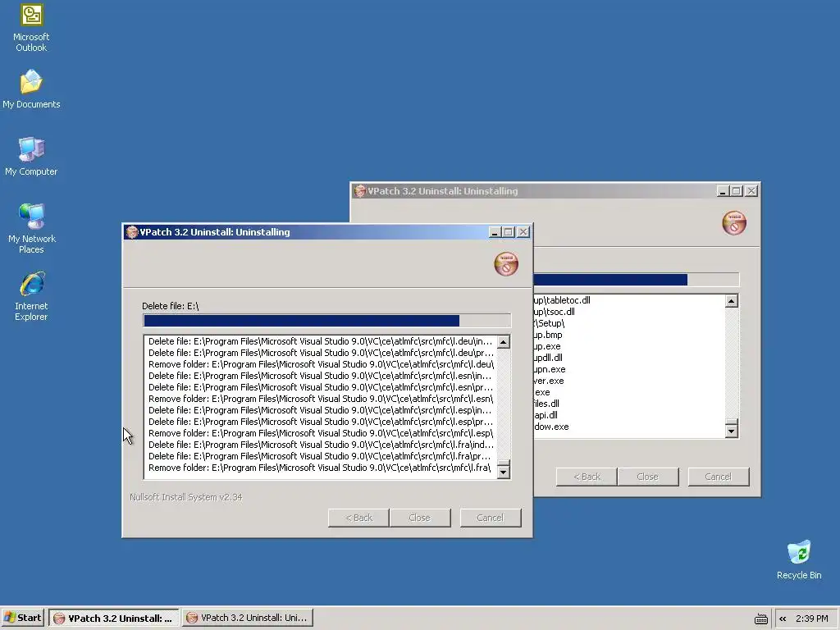Switch to the second VPatch 3.2 Uninstall taskbar button

click(247, 618)
